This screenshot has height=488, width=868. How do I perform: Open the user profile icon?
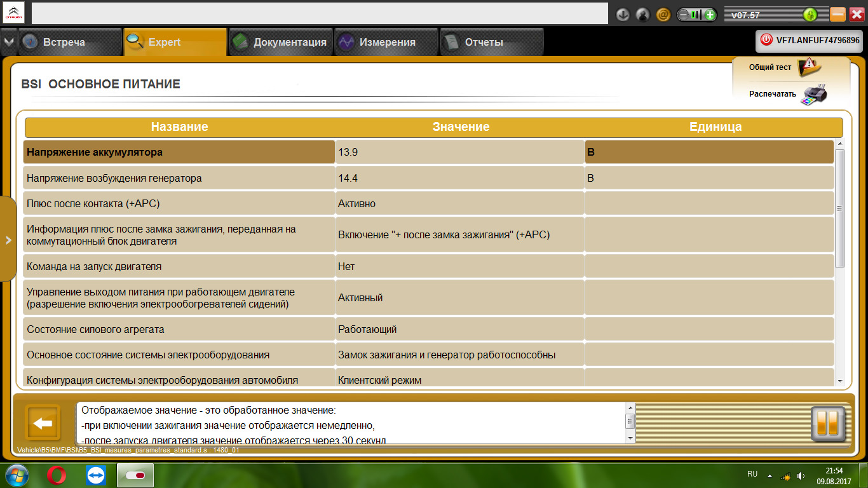(643, 15)
